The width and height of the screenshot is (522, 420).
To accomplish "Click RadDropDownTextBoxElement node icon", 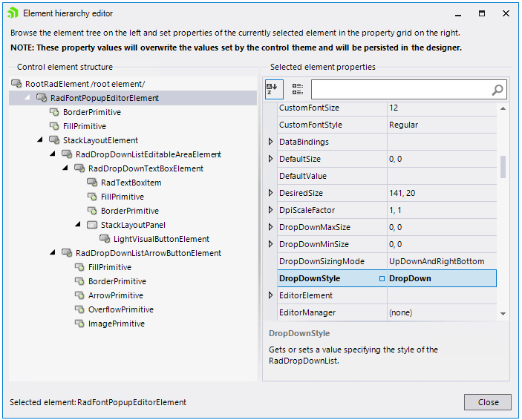I will (79, 168).
